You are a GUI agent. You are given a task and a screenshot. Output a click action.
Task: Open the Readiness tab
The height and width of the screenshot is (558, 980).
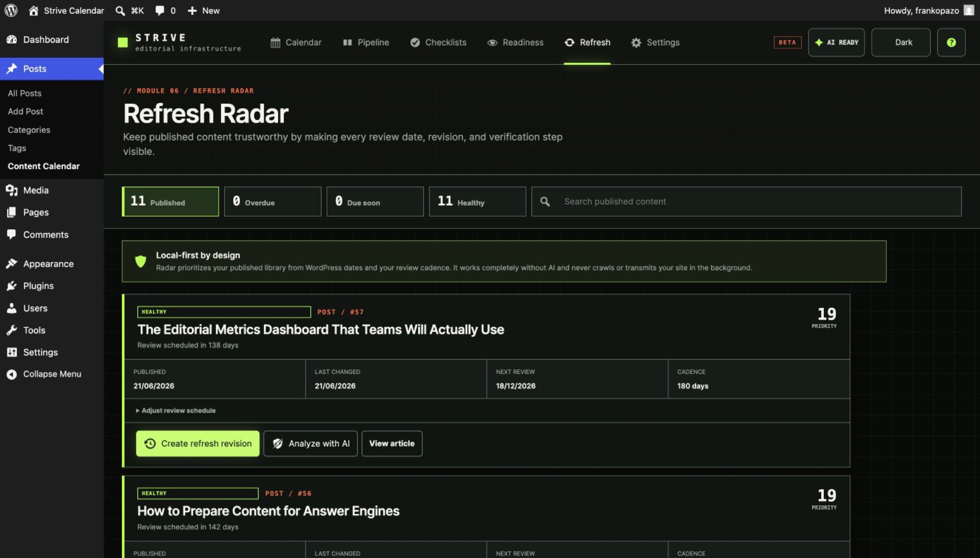tap(516, 42)
